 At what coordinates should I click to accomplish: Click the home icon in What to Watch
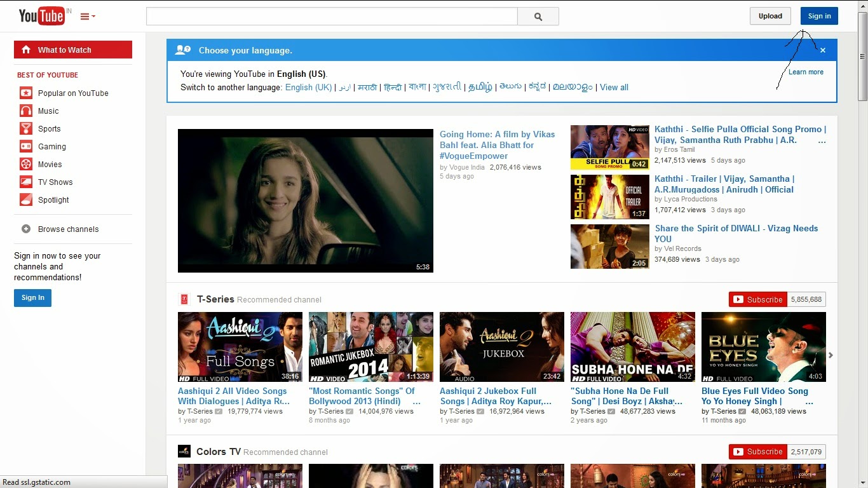26,50
